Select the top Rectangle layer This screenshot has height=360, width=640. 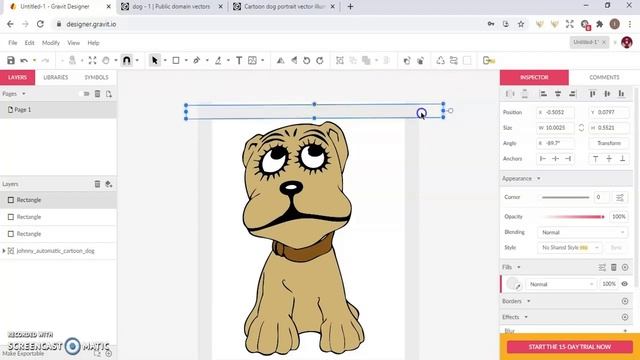point(58,200)
